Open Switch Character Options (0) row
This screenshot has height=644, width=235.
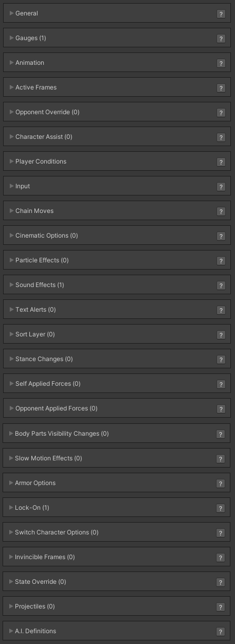click(117, 532)
